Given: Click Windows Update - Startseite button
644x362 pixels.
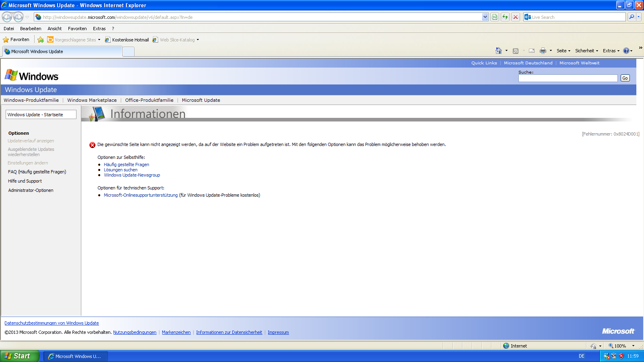Looking at the screenshot, I should pos(41,115).
